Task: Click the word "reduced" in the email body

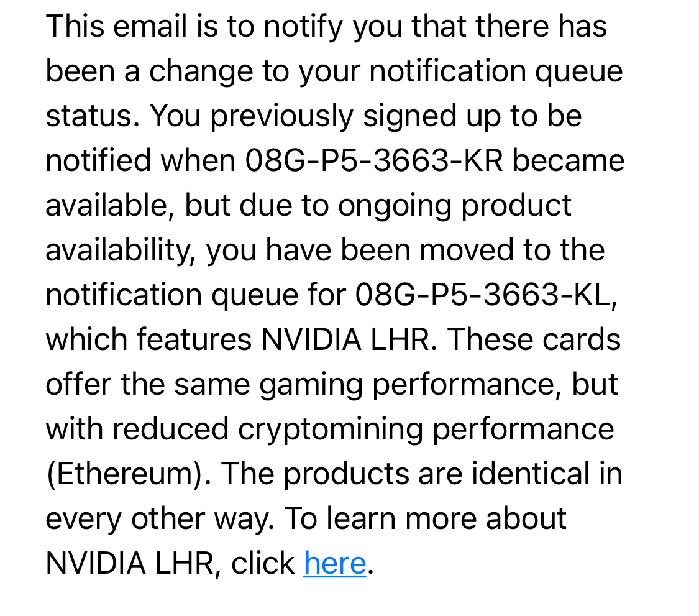Action: [170, 429]
